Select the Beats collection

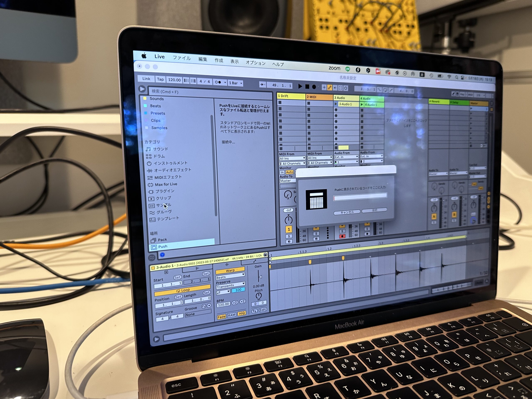pos(155,106)
